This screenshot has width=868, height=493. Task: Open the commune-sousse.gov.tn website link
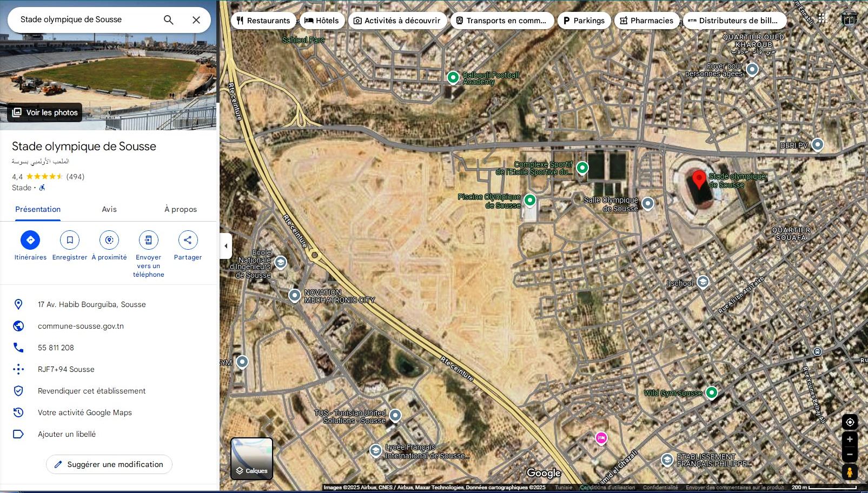click(x=81, y=326)
